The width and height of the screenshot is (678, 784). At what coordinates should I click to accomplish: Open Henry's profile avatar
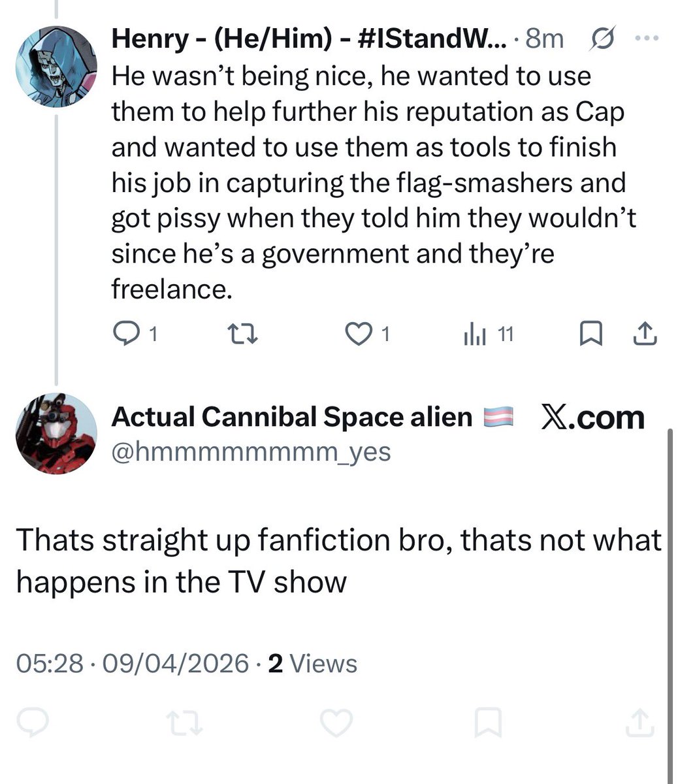56,65
